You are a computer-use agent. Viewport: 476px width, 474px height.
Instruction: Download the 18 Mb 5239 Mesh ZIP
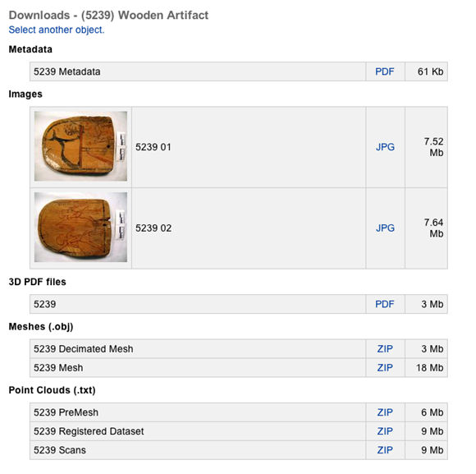385,368
